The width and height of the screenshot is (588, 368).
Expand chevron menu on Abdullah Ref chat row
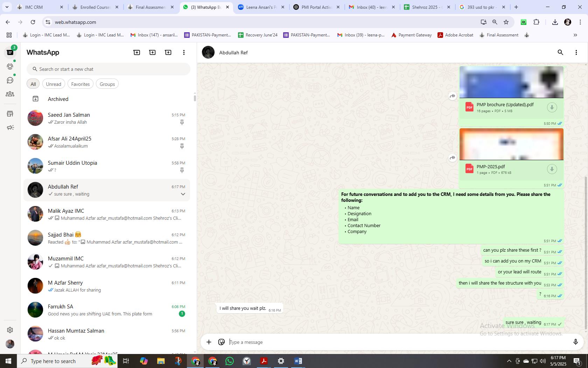[183, 194]
